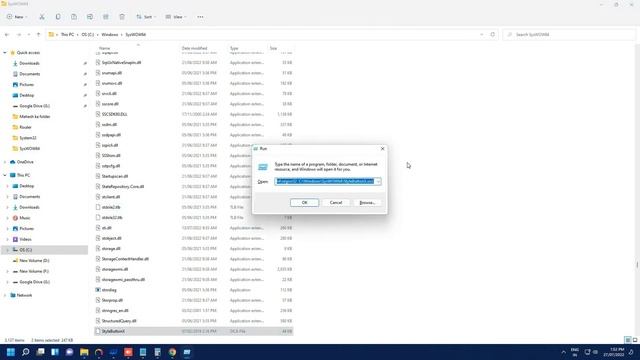
Task: Refresh the SysWOW64 folder view
Action: coord(493,35)
